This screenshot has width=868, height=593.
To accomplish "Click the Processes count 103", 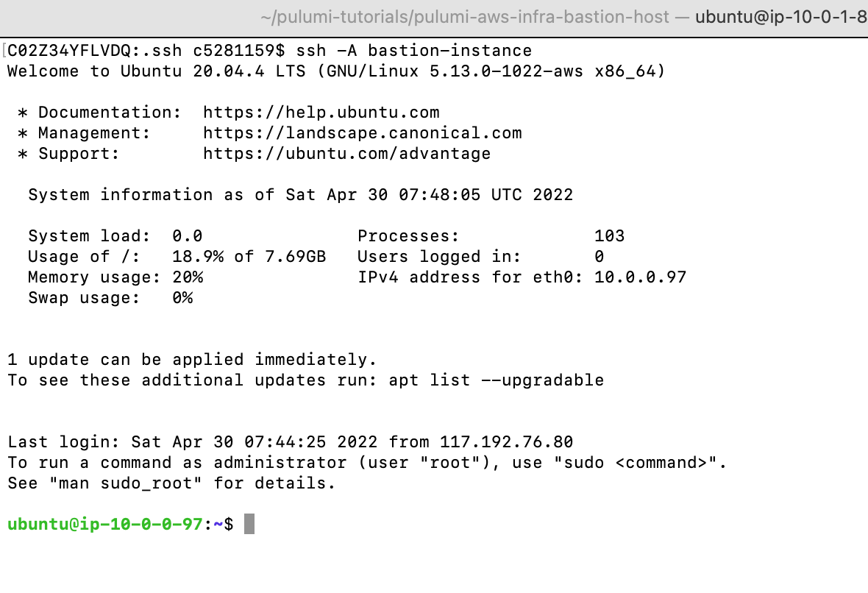I will (x=609, y=236).
